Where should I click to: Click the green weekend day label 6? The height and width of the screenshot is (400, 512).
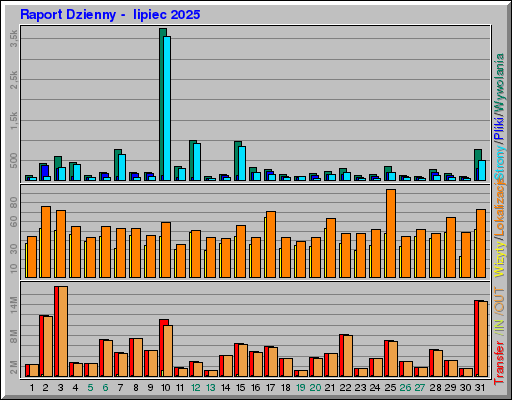click(x=105, y=388)
